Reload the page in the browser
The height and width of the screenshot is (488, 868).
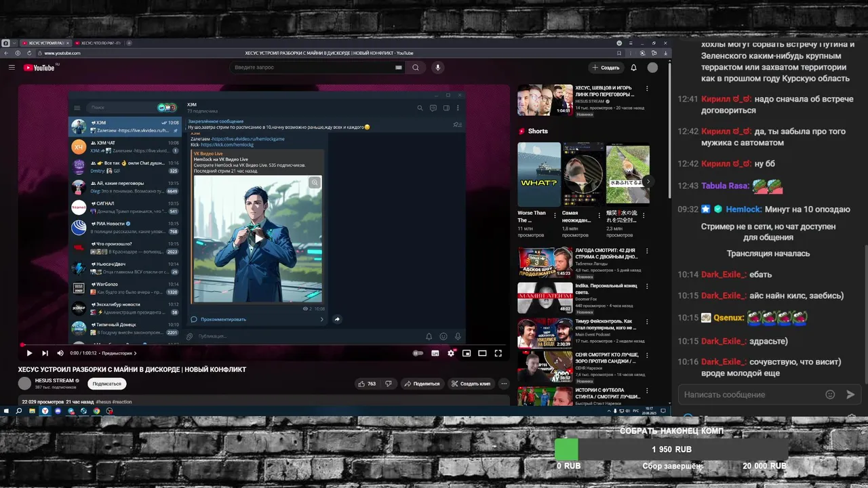(x=30, y=53)
